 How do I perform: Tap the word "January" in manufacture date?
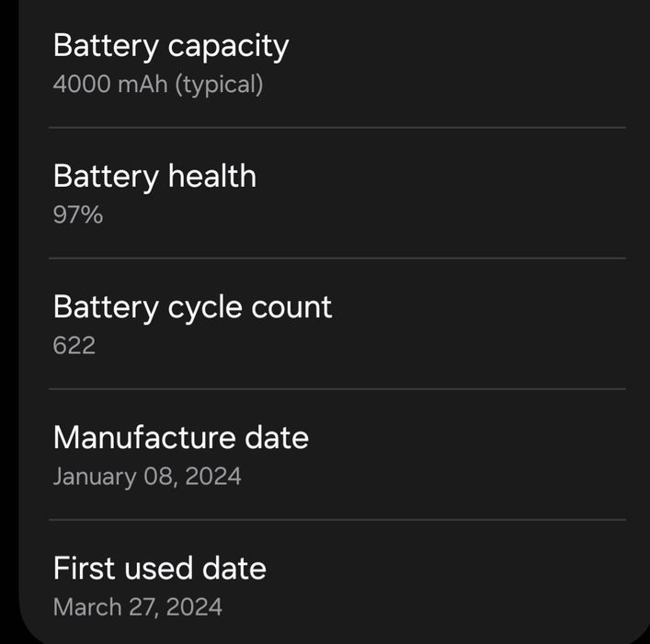pos(93,477)
